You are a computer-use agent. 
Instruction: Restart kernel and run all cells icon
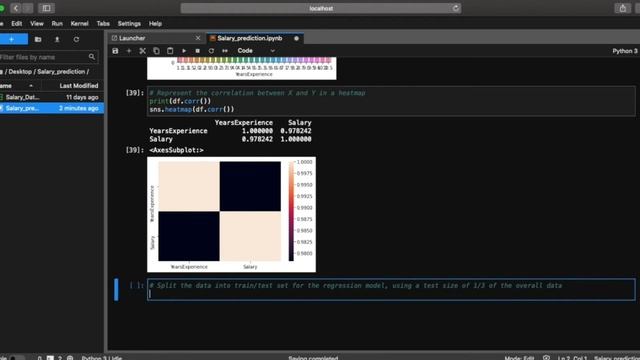pyautogui.click(x=225, y=51)
